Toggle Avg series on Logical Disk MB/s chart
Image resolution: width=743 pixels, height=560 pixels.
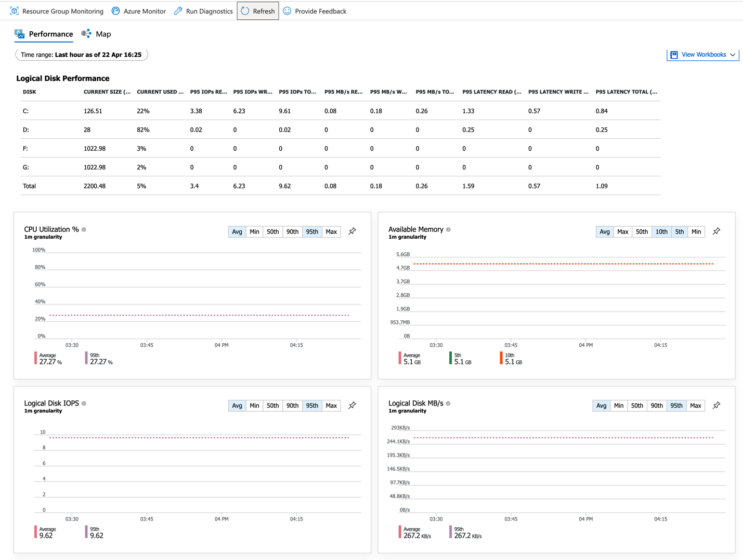tap(601, 406)
